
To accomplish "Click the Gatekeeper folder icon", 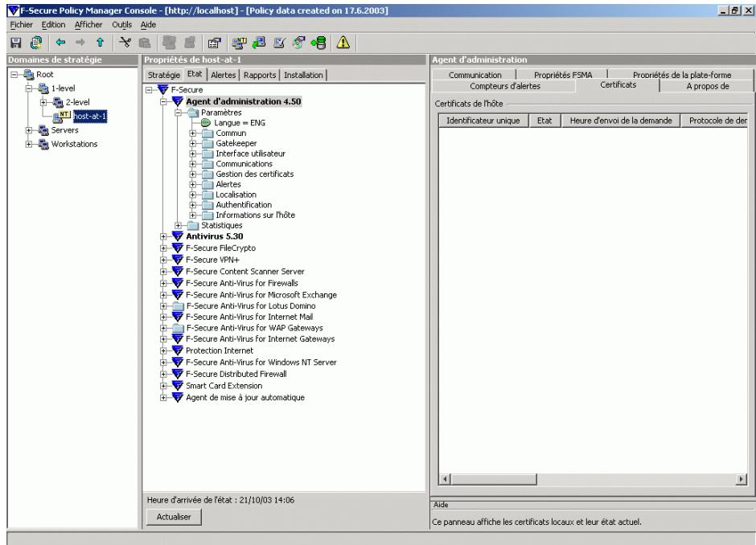I will (x=207, y=143).
